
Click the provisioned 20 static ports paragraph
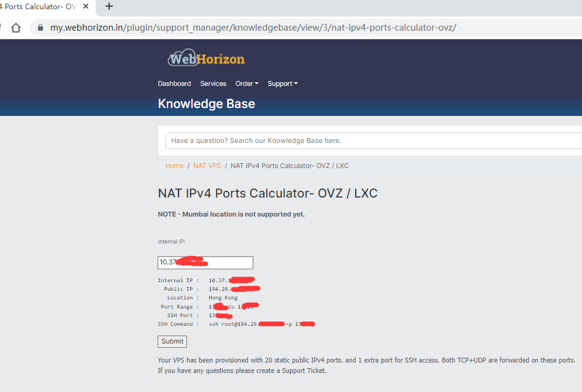pyautogui.click(x=366, y=360)
